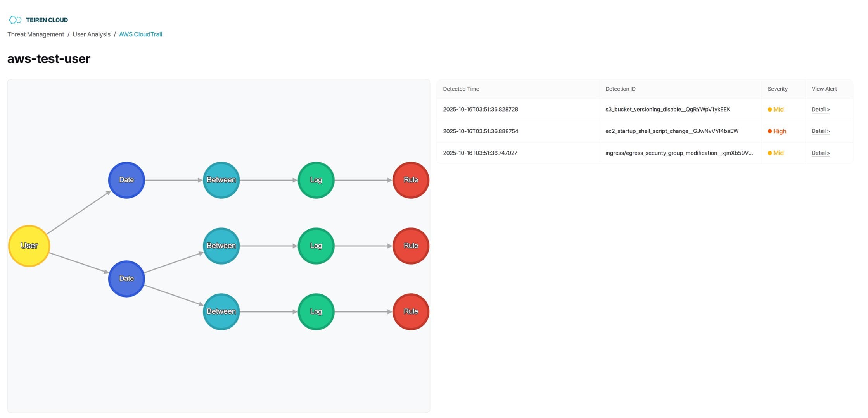Select the top Date node
The width and height of the screenshot is (868, 418).
pyautogui.click(x=126, y=179)
